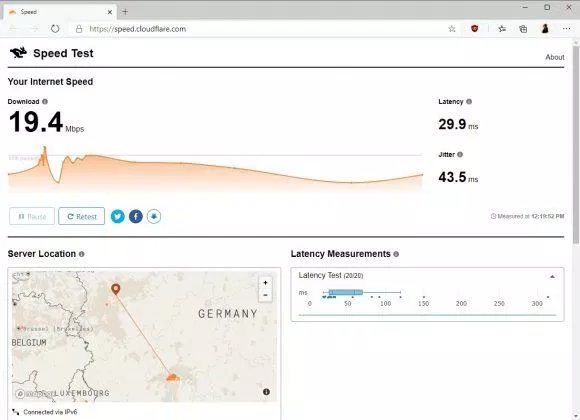Add page to favorites star

coord(452,29)
